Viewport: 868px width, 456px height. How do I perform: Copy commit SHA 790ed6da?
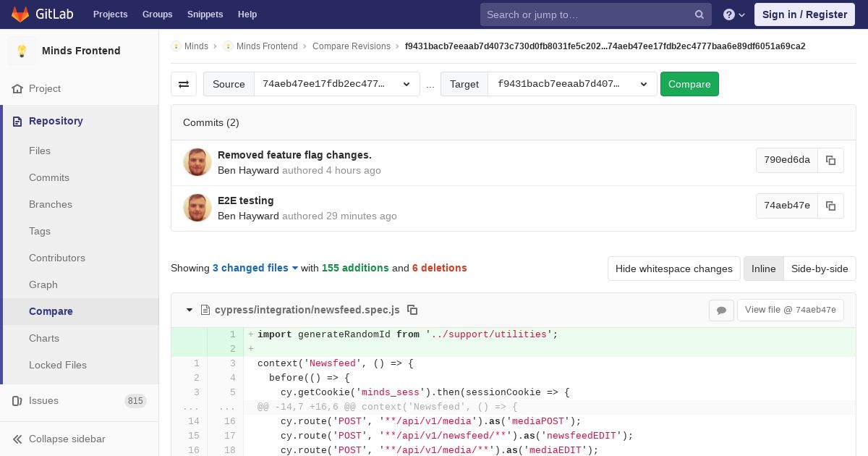coord(830,160)
